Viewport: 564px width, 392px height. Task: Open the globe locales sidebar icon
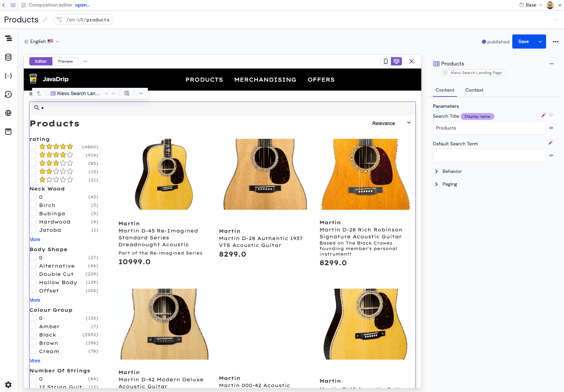pos(9,113)
